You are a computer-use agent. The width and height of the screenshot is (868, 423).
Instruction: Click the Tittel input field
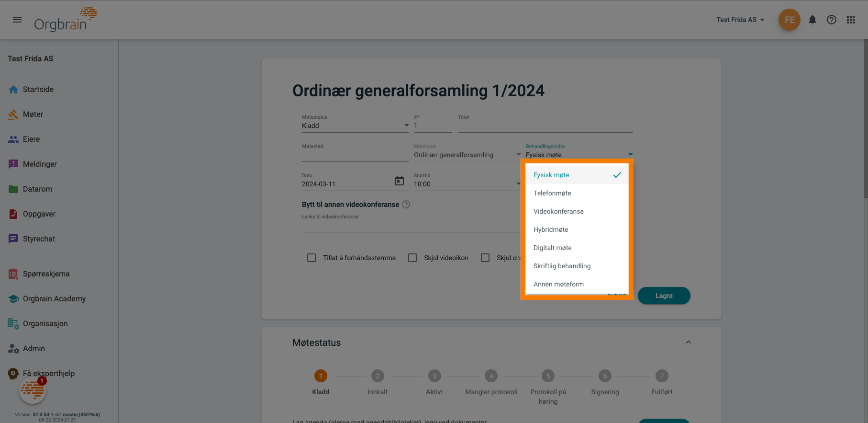545,126
